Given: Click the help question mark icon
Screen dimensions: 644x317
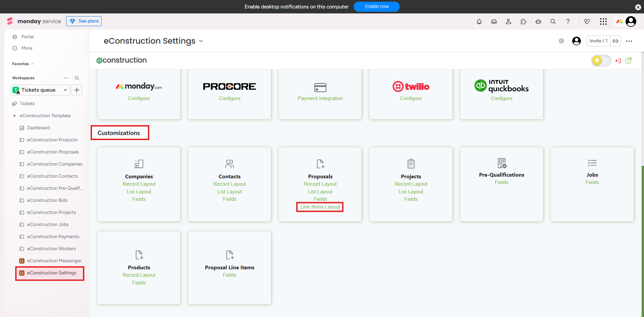Looking at the screenshot, I should (568, 21).
